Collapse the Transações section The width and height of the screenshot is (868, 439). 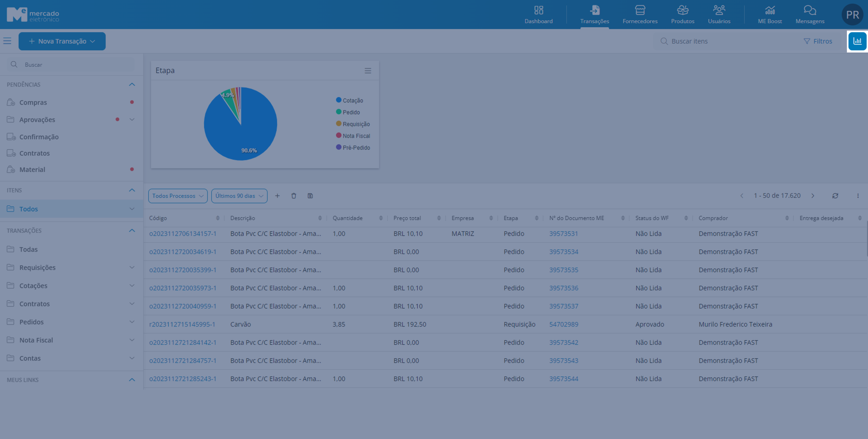pyautogui.click(x=132, y=230)
